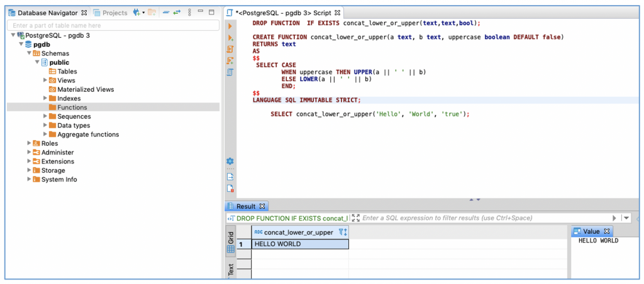
Task: Switch result view to Grid mode
Action: [231, 243]
